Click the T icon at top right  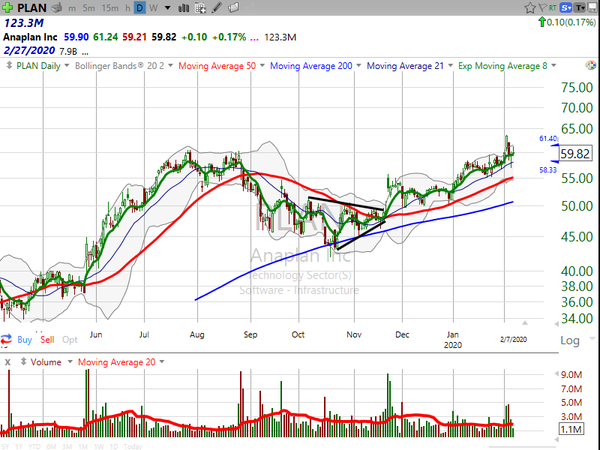tap(580, 8)
